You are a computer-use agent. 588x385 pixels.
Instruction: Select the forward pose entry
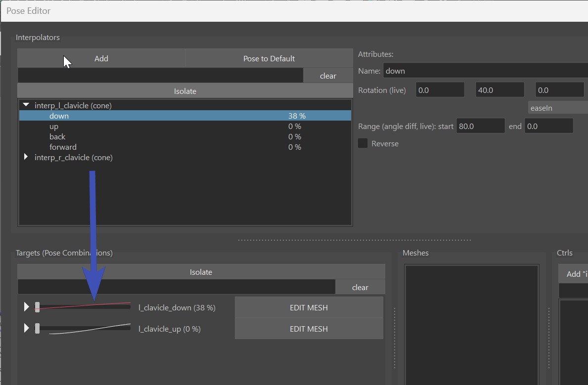point(63,147)
